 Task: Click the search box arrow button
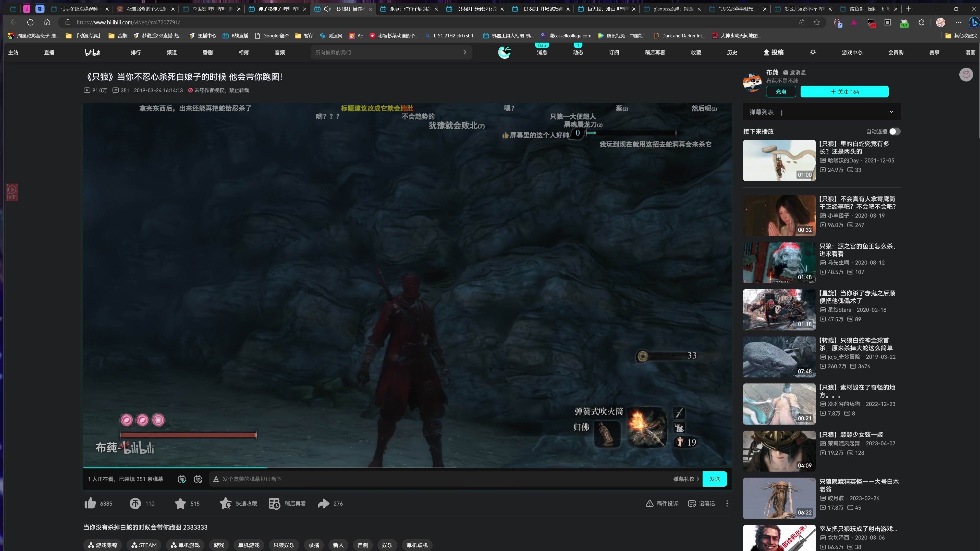point(464,53)
